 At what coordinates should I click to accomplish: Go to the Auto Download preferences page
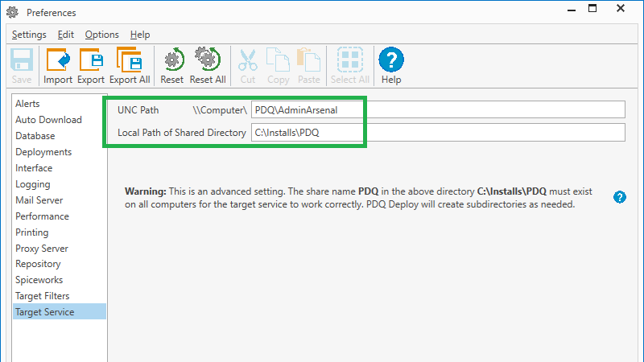[48, 120]
